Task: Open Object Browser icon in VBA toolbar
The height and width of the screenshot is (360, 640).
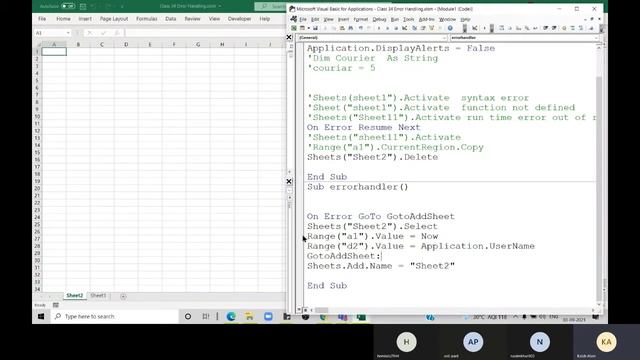Action: (432, 28)
